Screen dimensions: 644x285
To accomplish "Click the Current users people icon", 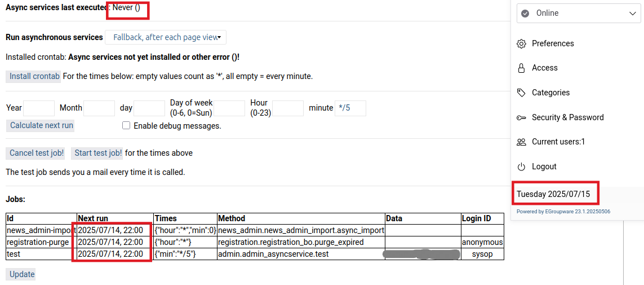I will coord(521,142).
